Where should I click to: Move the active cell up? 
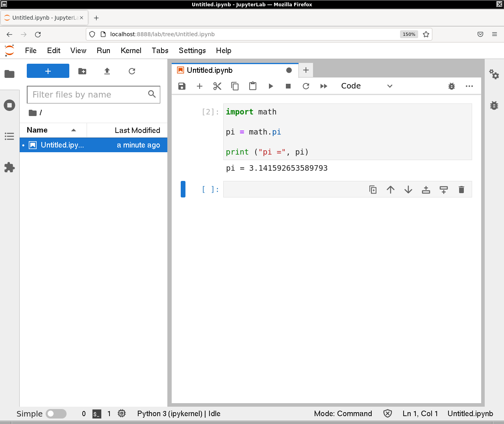tap(391, 190)
